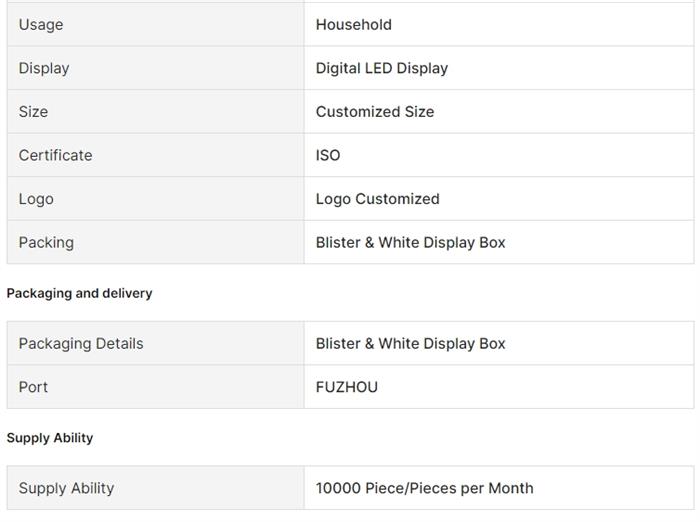Screen dimensions: 700x522
Task: Select the "FUZHOU" port value
Action: (x=346, y=387)
